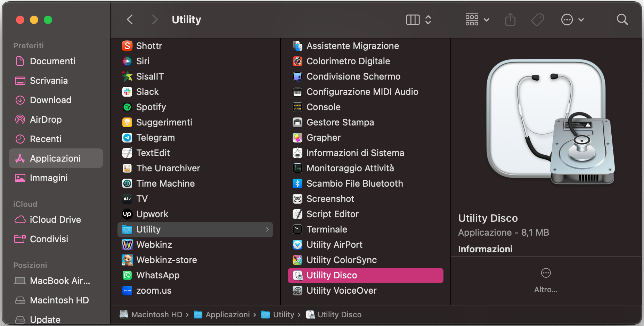The image size is (644, 326).
Task: Select the Terminale app icon
Action: 297,229
